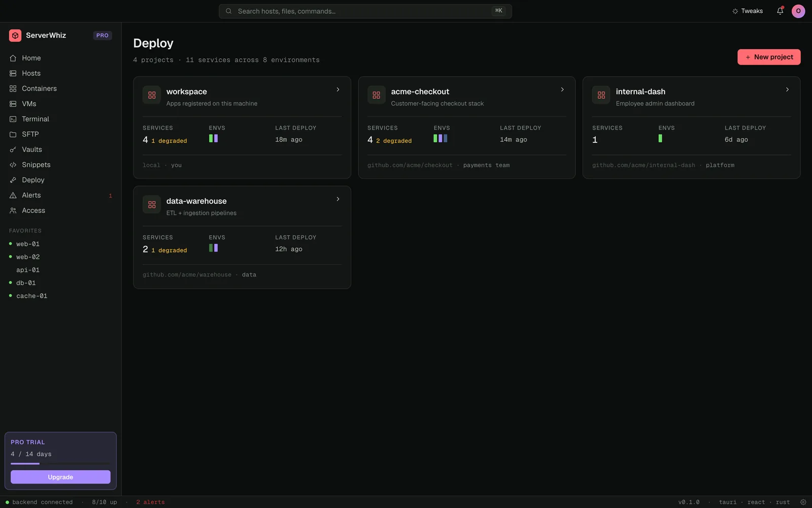The image size is (812, 508).
Task: Click the Upgrade button
Action: pyautogui.click(x=60, y=477)
